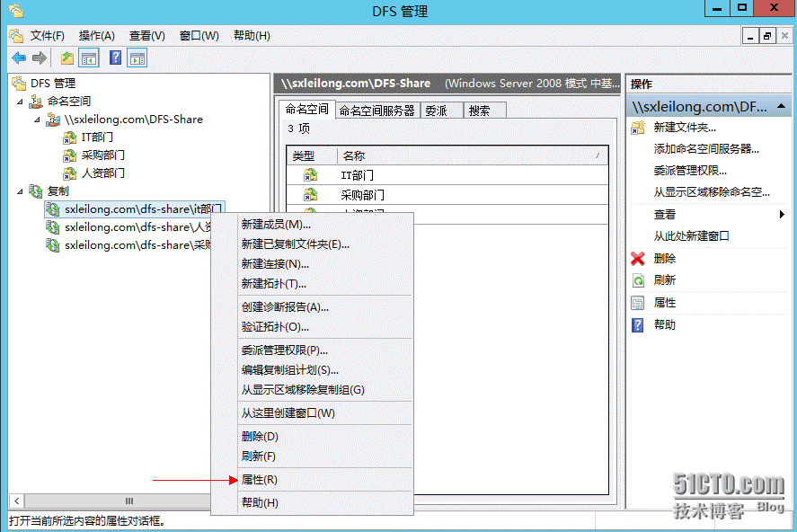Click the 属性 icon in Actions pane
The width and height of the screenshot is (797, 532).
tap(638, 303)
